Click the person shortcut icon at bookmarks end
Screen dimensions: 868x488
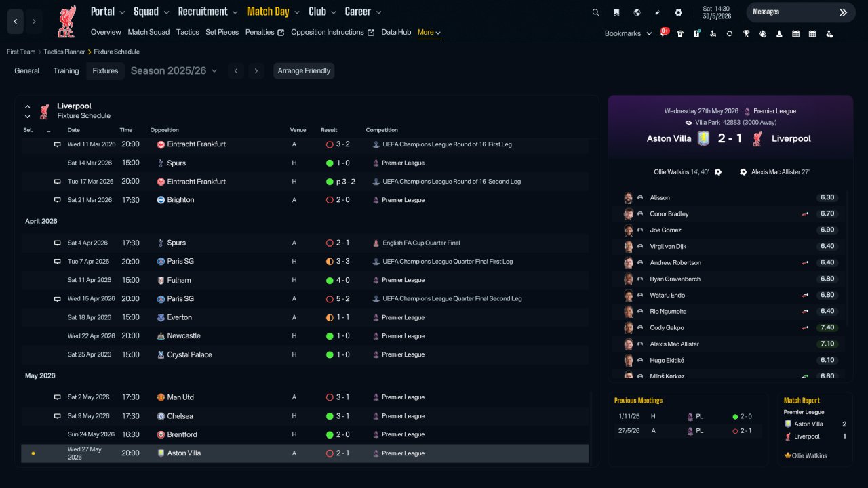tap(829, 33)
